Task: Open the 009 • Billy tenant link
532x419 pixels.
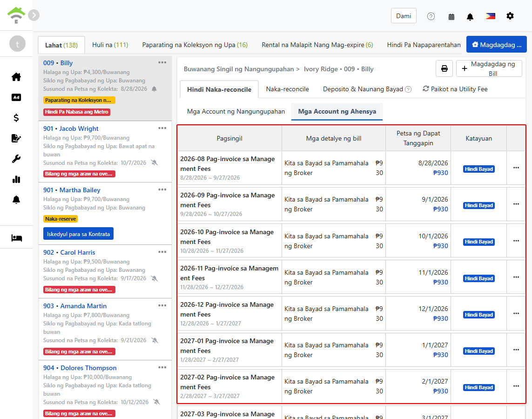Action: point(58,63)
